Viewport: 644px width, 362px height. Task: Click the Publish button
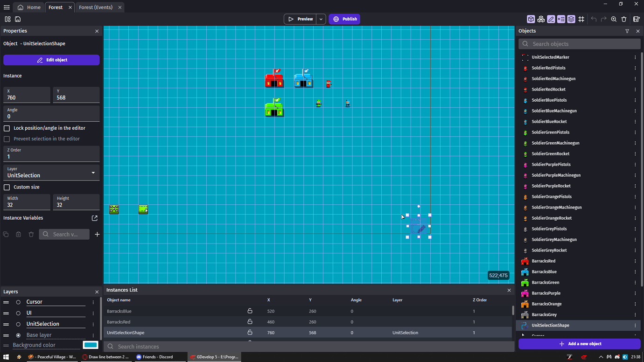click(x=344, y=19)
